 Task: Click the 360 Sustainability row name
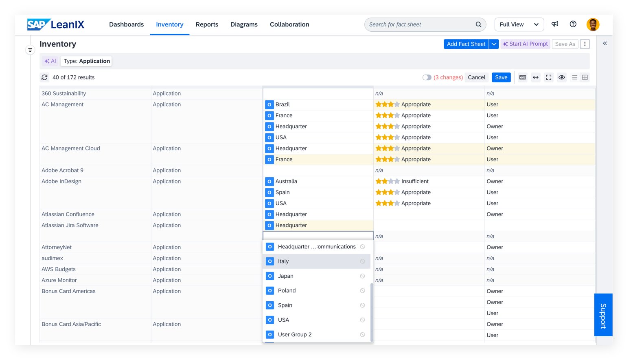[64, 94]
